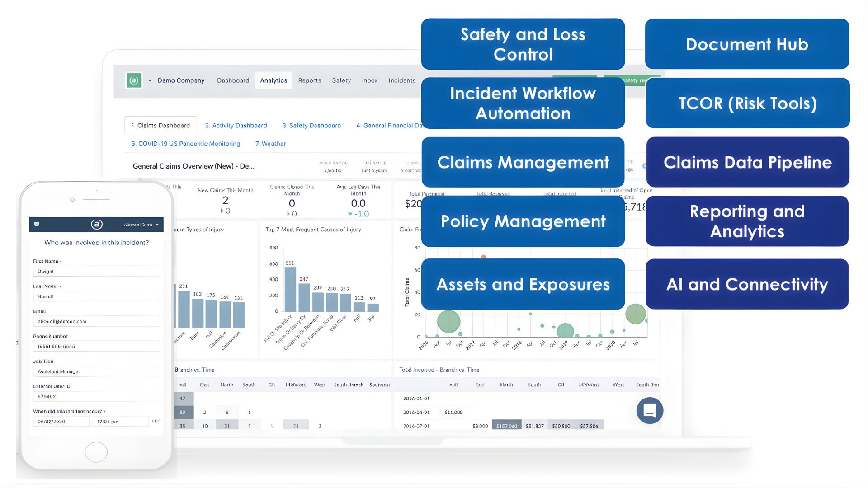
Task: Open the Michael Scott user dropdown
Action: click(x=142, y=225)
